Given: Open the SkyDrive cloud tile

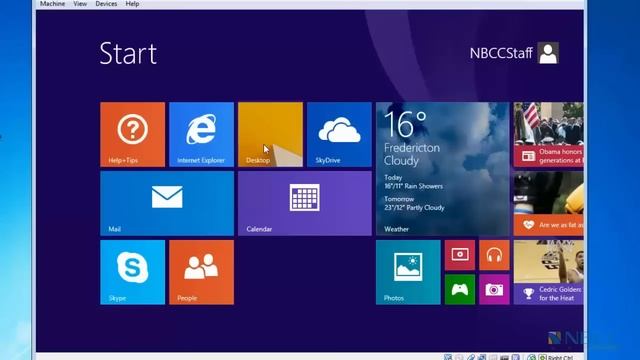Looking at the screenshot, I should pyautogui.click(x=339, y=134).
